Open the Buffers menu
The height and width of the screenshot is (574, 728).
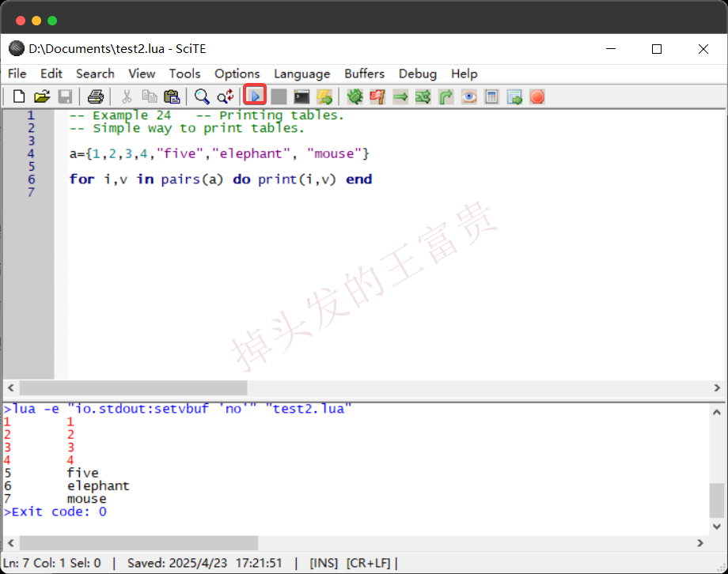(365, 74)
